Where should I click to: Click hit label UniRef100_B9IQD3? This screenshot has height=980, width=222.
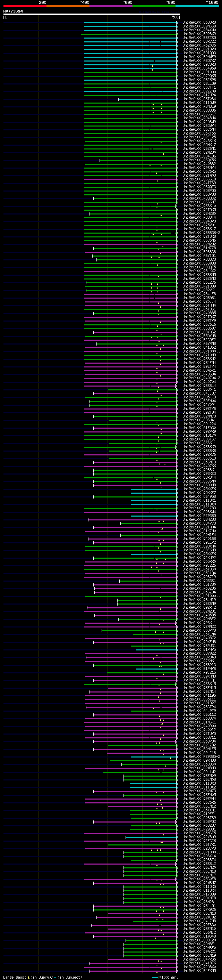pyautogui.click(x=199, y=53)
